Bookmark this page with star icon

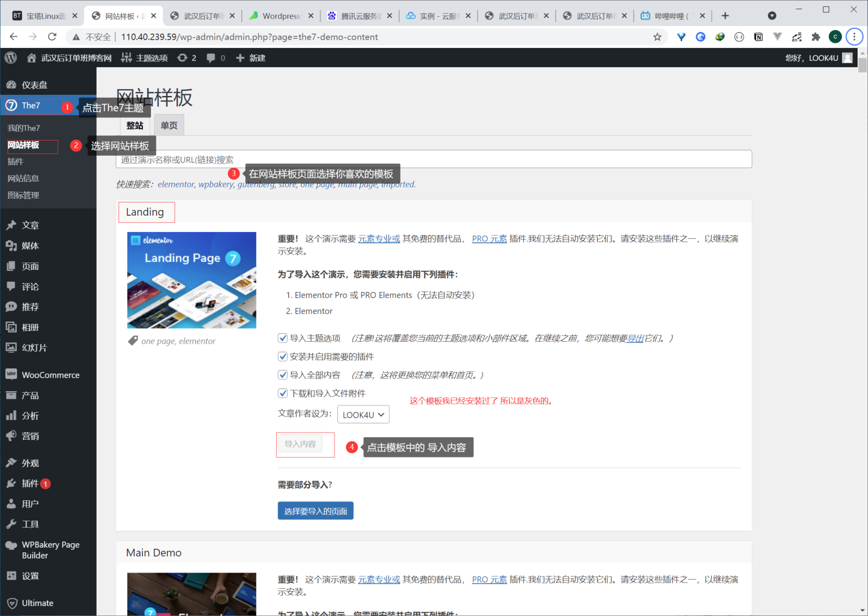pyautogui.click(x=657, y=37)
